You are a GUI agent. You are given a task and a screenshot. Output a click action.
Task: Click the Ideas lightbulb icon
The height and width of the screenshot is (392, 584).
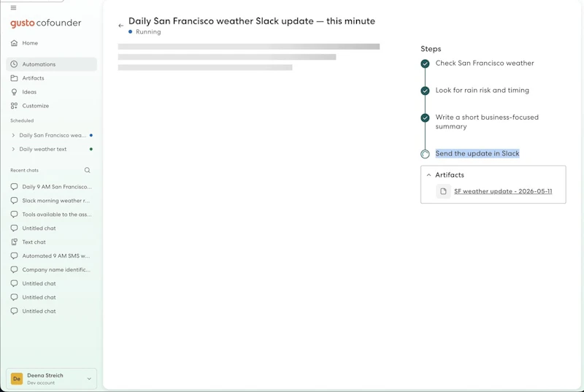pyautogui.click(x=14, y=92)
